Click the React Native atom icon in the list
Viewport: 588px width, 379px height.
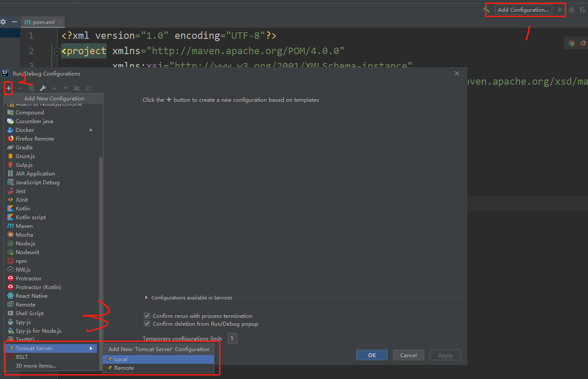click(x=10, y=296)
